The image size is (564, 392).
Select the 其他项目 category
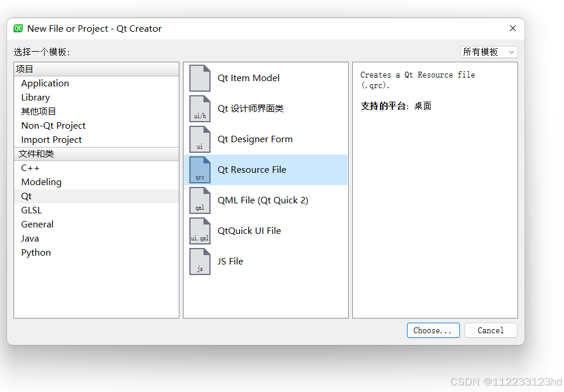[96, 112]
